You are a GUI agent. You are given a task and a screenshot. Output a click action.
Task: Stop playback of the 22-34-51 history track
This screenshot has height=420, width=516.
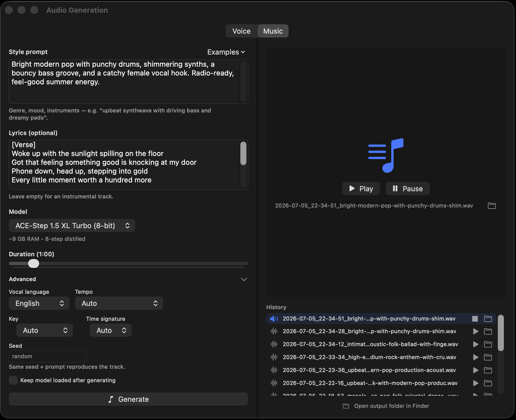tap(475, 319)
